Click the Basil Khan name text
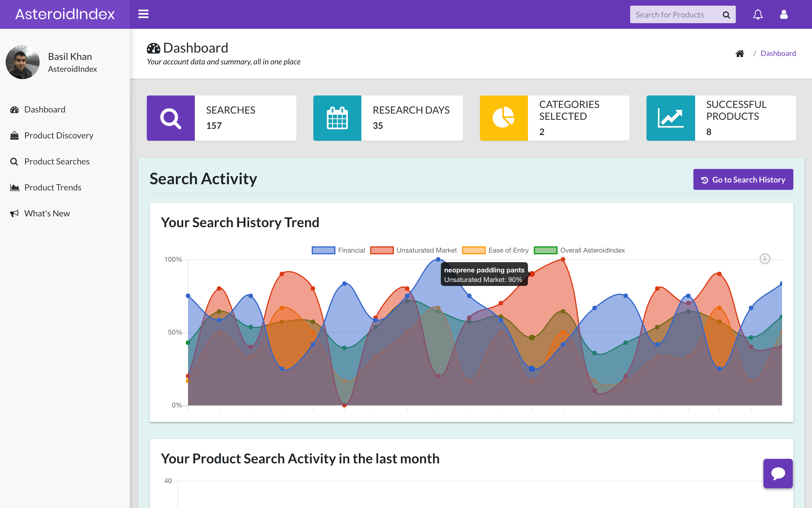The image size is (812, 508). (x=70, y=57)
